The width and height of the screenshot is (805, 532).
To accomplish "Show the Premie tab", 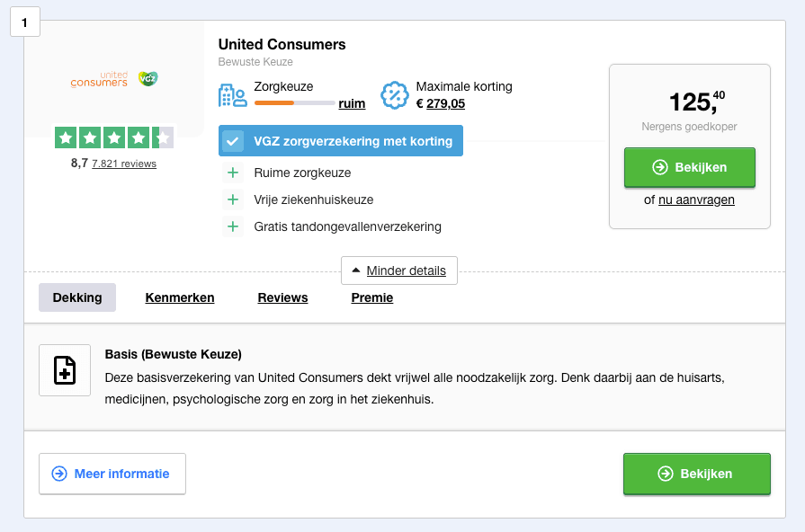I will pos(372,297).
